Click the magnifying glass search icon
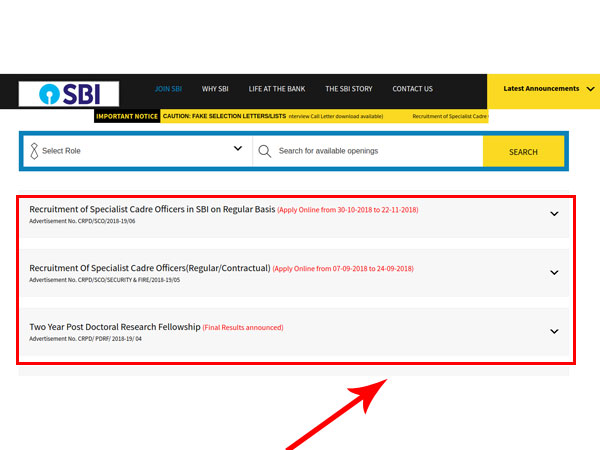This screenshot has width=600, height=450. point(264,151)
